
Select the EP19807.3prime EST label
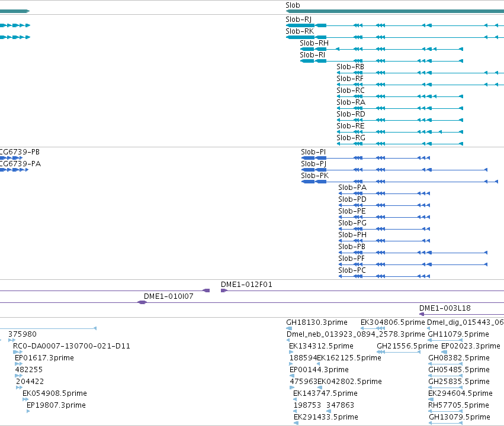tap(56, 406)
